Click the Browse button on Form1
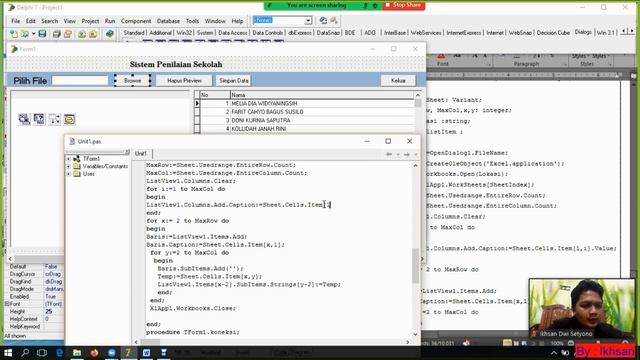The width and height of the screenshot is (640, 360). (133, 80)
